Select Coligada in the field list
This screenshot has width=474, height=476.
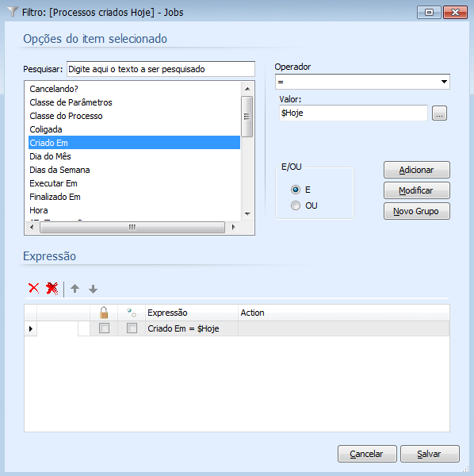pos(134,129)
